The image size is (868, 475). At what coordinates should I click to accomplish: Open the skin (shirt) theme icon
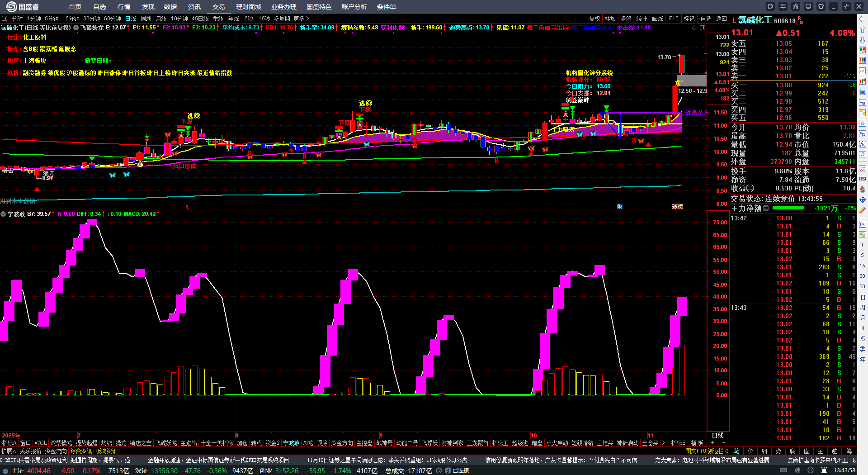(821, 6)
